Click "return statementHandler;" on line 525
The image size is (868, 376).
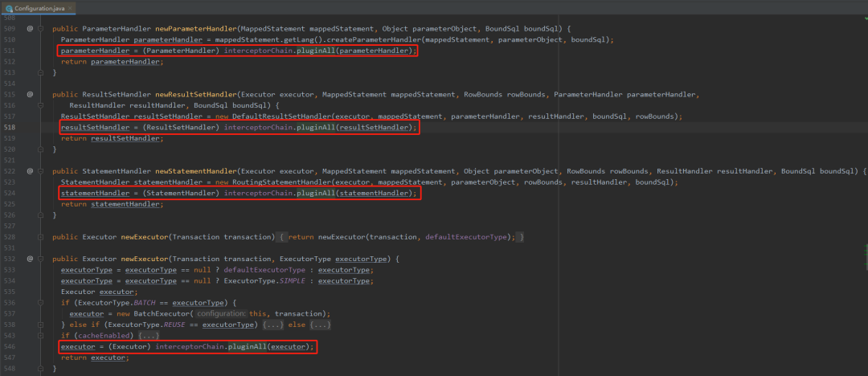(x=113, y=204)
